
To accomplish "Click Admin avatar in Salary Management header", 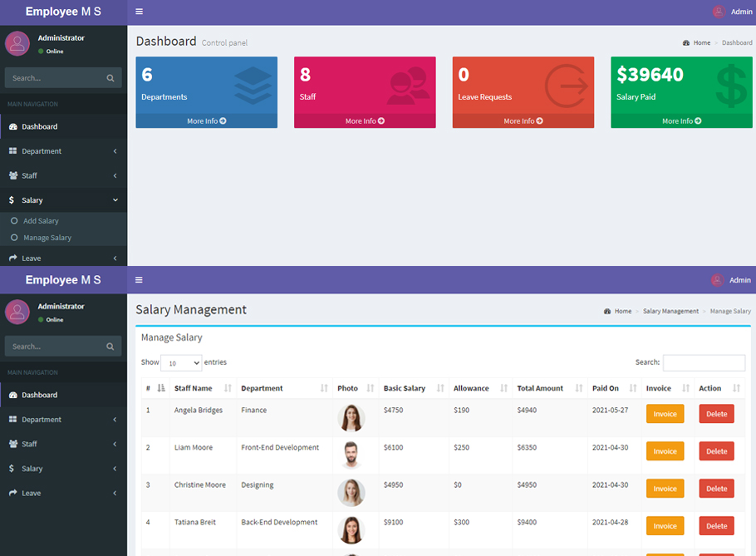I will pos(718,280).
